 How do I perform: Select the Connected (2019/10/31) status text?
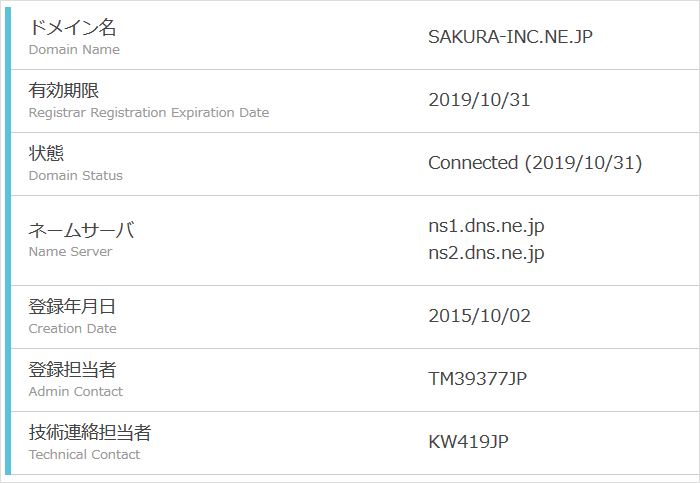point(535,163)
